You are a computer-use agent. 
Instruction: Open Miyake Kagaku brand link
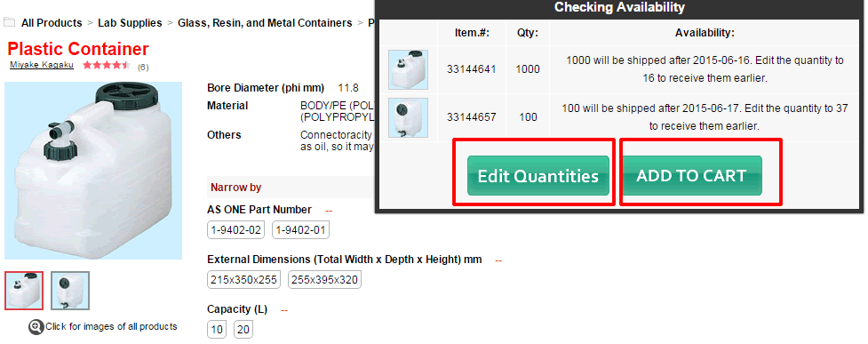[42, 66]
